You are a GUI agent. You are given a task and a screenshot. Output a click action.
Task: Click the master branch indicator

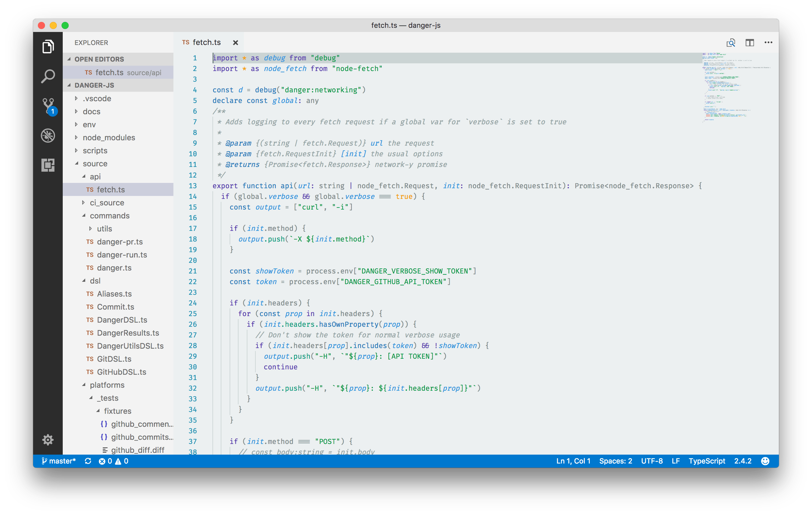pyautogui.click(x=59, y=461)
